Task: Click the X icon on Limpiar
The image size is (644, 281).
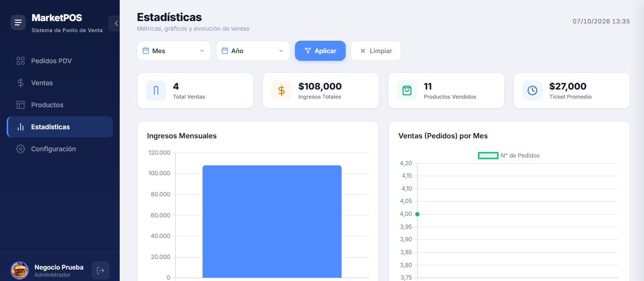Action: [362, 51]
